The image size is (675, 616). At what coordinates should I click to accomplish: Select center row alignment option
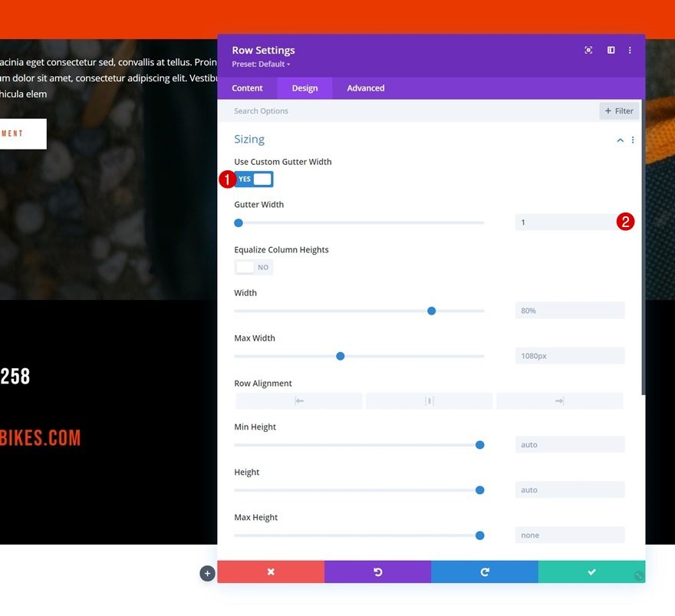tap(430, 400)
